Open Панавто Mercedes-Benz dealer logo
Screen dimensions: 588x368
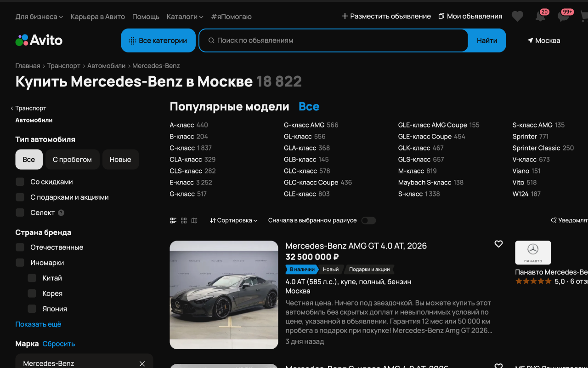point(533,253)
